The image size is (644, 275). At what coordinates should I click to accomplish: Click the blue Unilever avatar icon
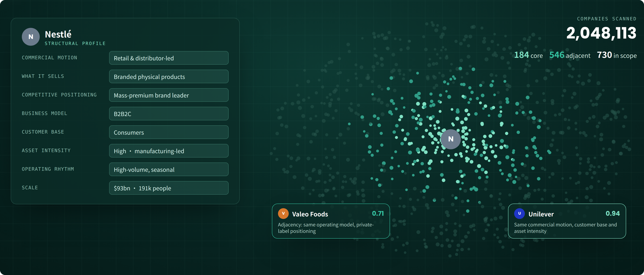click(519, 214)
